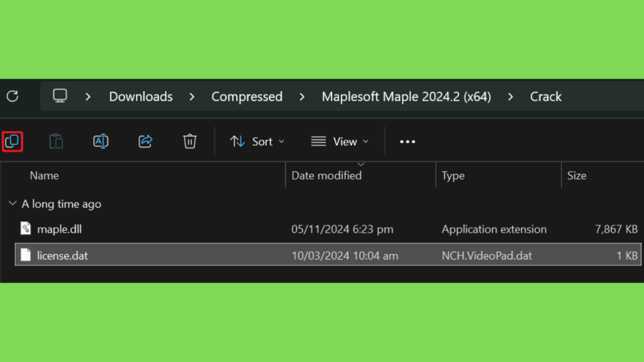Expand chevron after Maplesoft Maple 2024.2 breadcrumb
This screenshot has height=362, width=644.
point(511,97)
